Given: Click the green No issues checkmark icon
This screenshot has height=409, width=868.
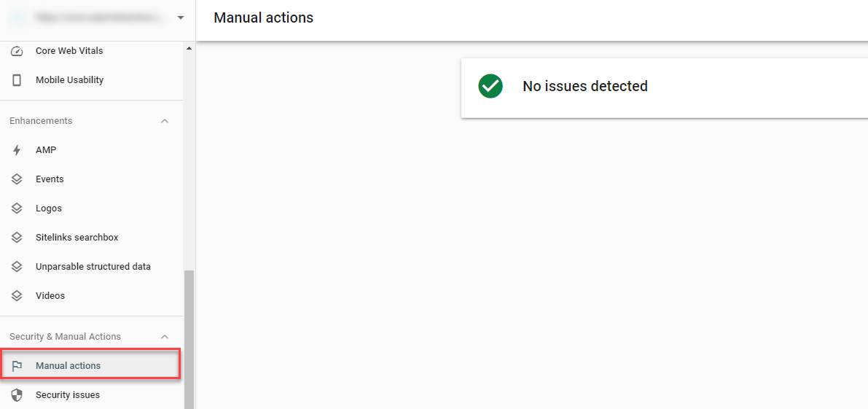Looking at the screenshot, I should (x=490, y=86).
